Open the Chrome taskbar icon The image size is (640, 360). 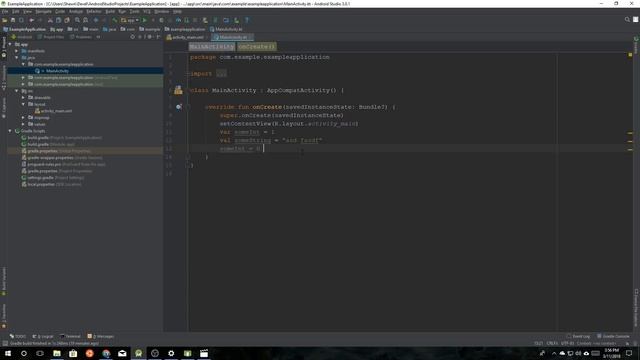pos(106,353)
